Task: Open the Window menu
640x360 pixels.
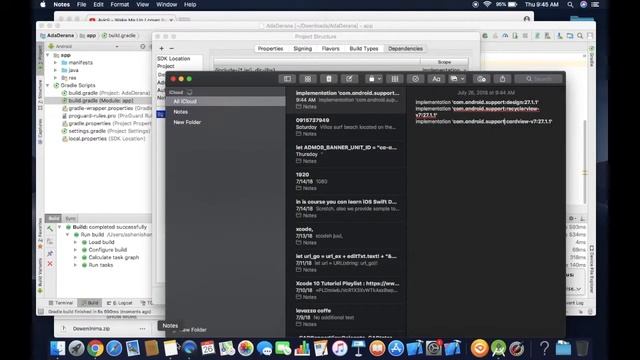Action: click(167, 4)
